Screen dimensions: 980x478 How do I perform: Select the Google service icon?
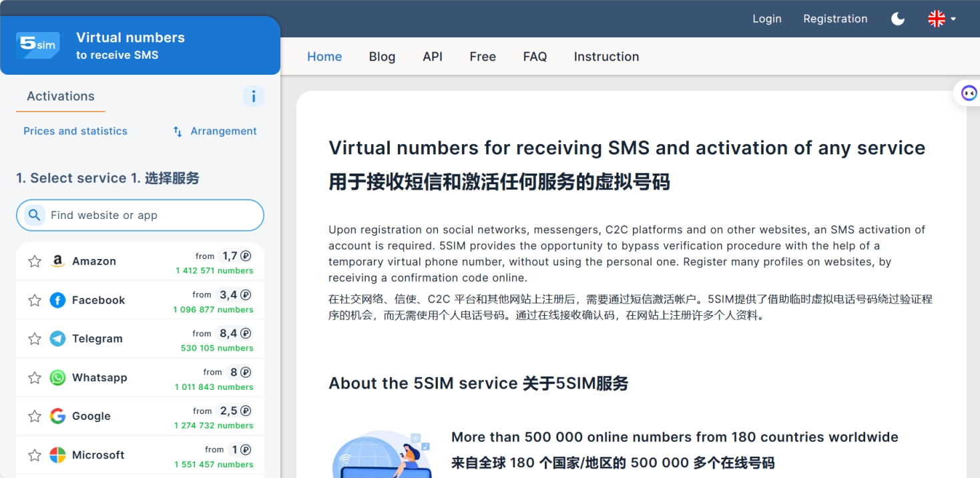coord(57,416)
